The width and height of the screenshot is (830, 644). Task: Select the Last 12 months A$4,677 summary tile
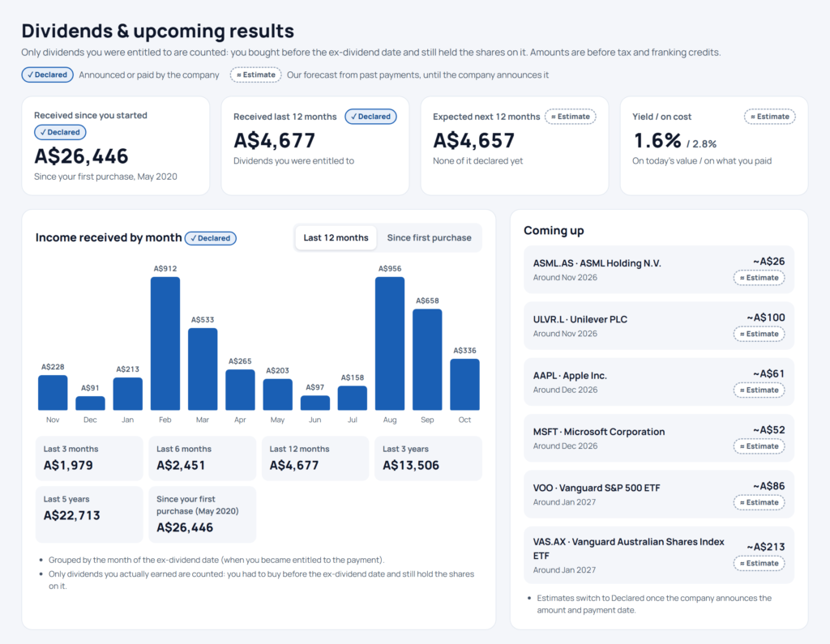(315, 458)
